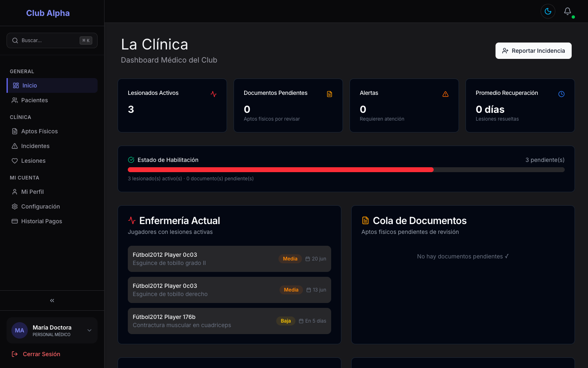
Task: Open the Esguince de tobillo grado II row
Action: [229, 259]
